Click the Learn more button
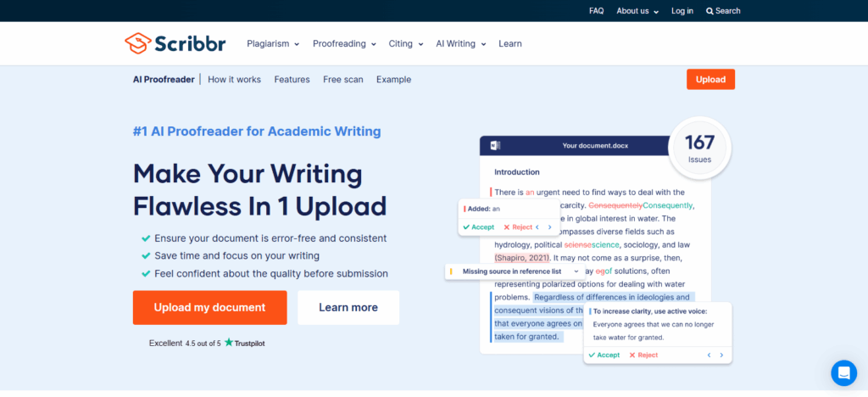Screen dimensions: 868x397 (x=348, y=307)
